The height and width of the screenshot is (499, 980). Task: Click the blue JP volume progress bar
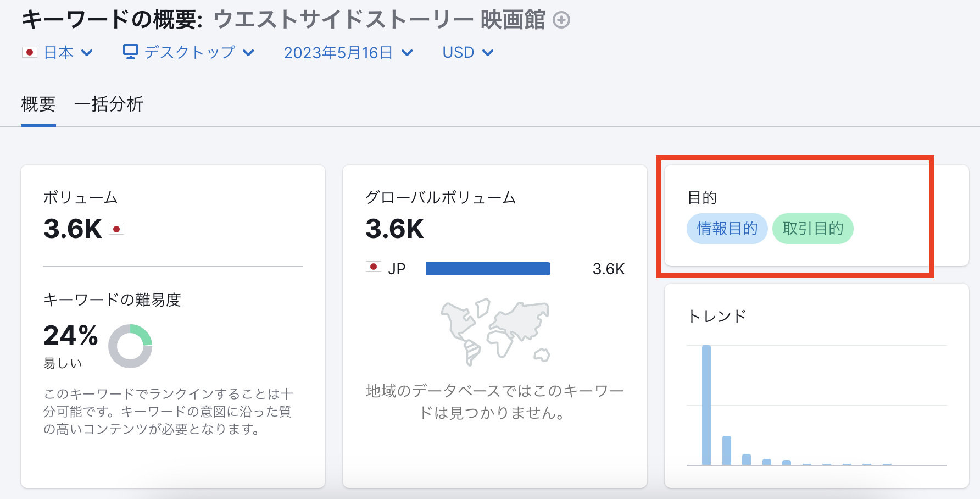tap(488, 268)
